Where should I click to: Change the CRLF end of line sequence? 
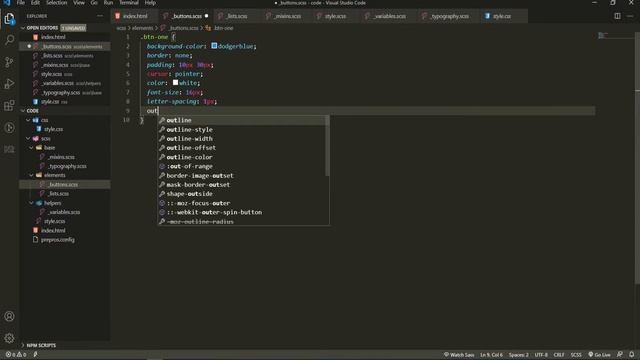(x=559, y=355)
